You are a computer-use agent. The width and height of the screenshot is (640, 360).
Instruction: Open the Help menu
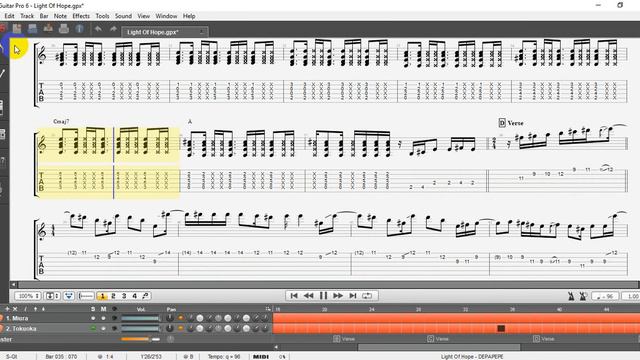189,16
